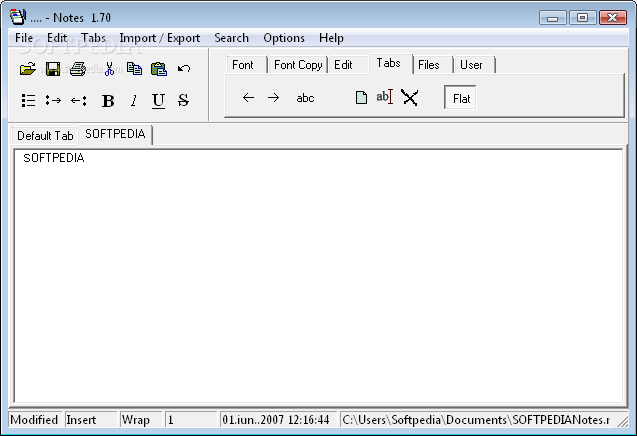Screen dimensions: 637x436
Task: Select the Tabs toolbar tab
Action: [390, 64]
